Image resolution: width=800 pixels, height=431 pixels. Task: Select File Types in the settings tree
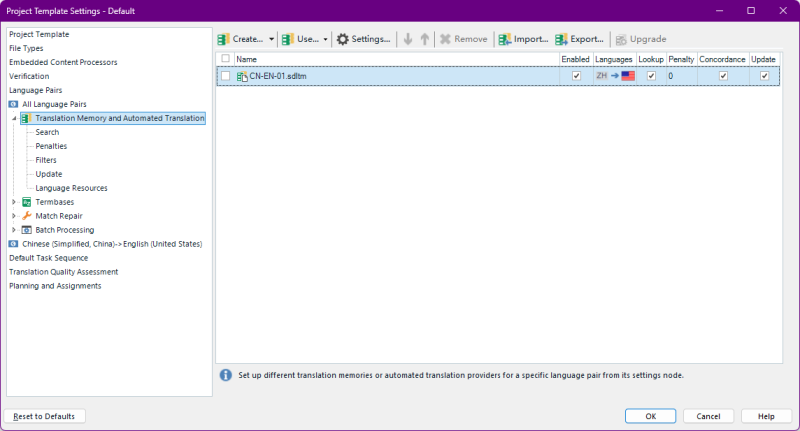coord(26,48)
